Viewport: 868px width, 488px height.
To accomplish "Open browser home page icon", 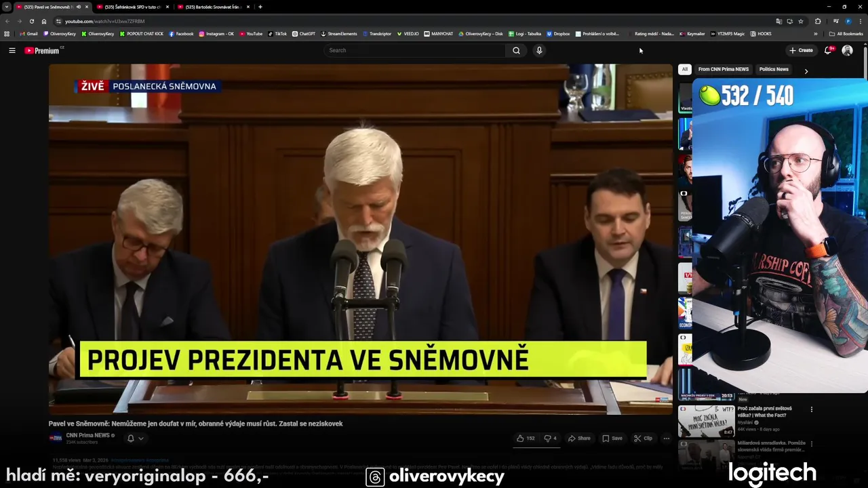I will [x=44, y=21].
